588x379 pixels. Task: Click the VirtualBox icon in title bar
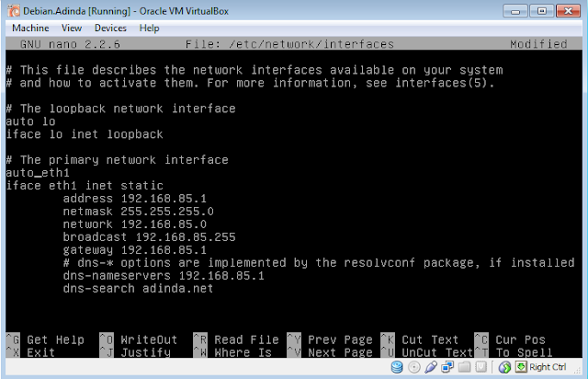tap(14, 11)
